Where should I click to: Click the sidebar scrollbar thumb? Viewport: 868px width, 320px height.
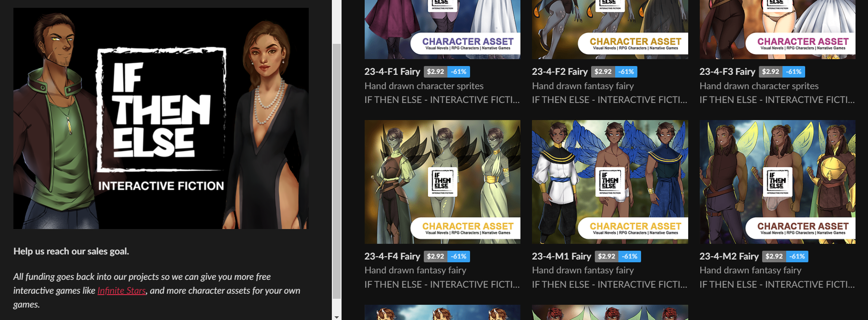pyautogui.click(x=336, y=171)
